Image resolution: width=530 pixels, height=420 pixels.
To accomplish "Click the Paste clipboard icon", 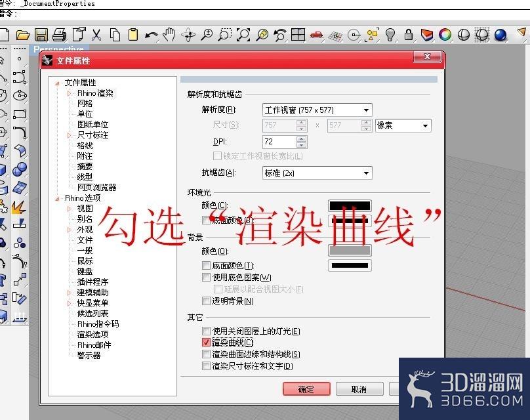I will click(134, 35).
